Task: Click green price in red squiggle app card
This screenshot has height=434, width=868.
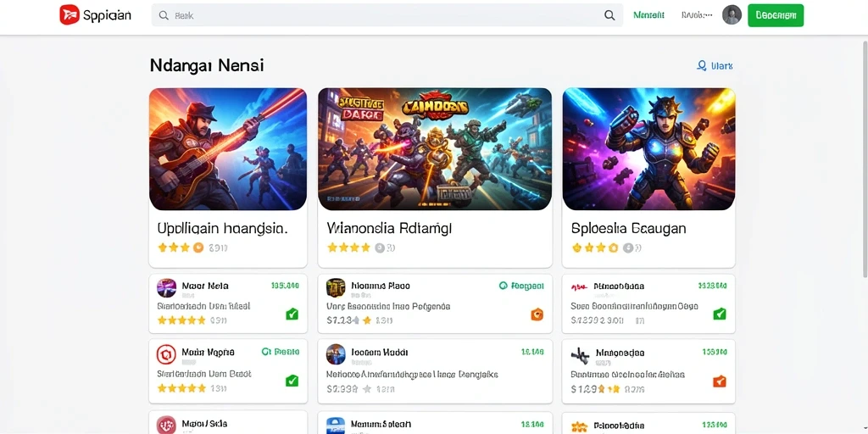Action: coord(712,286)
